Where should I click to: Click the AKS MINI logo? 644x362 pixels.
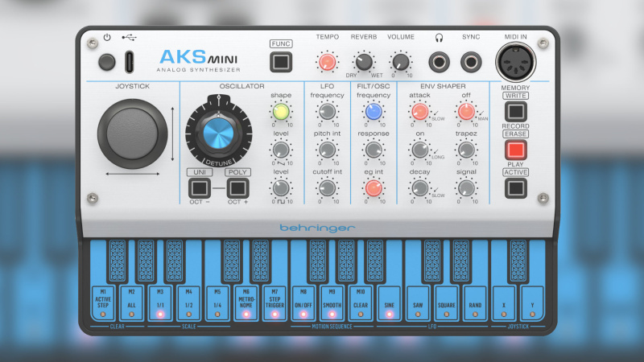(x=199, y=57)
